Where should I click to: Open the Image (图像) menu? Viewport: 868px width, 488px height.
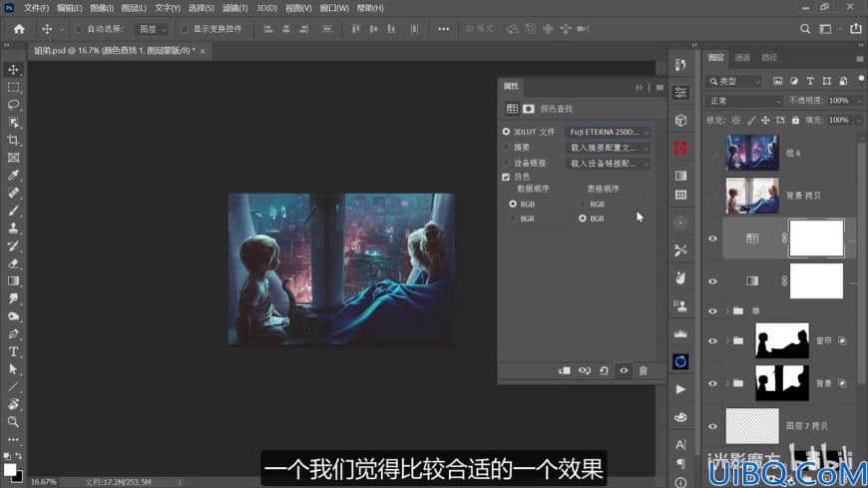(102, 8)
